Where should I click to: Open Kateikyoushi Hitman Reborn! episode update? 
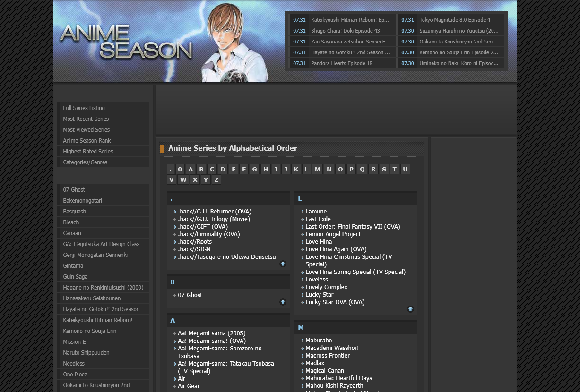[x=350, y=20]
